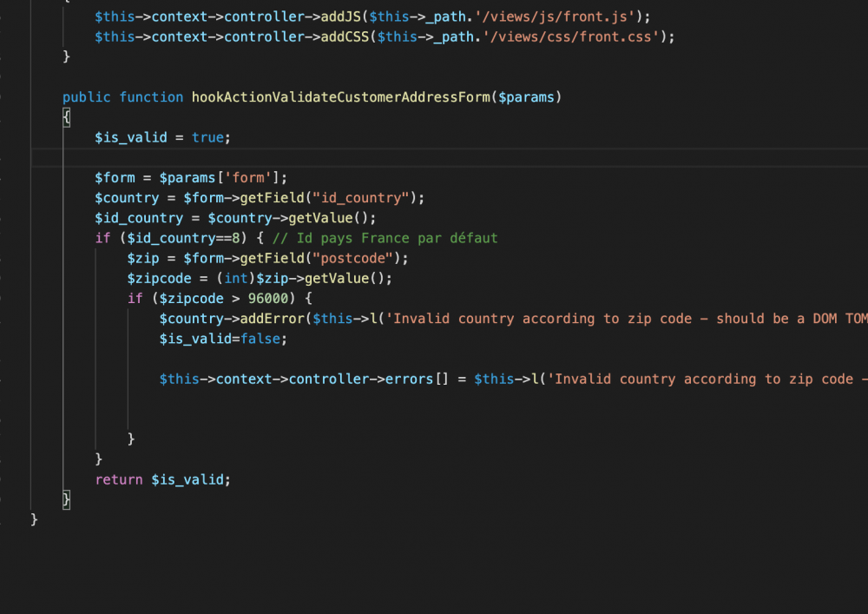Click the addJS method call

[341, 17]
